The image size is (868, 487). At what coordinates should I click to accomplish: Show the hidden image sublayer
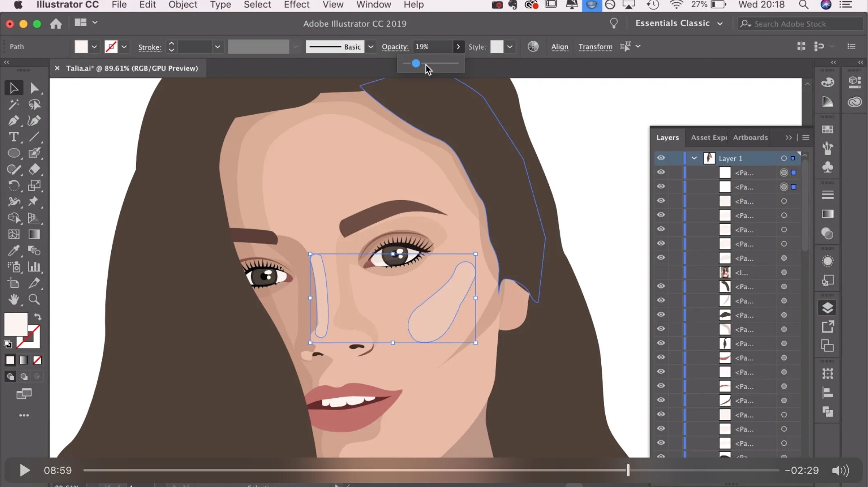click(x=661, y=272)
